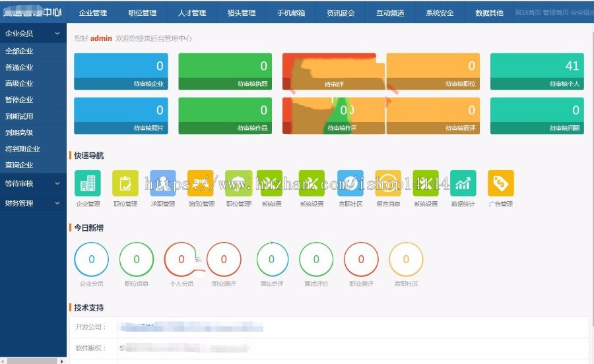This screenshot has height=364, width=594.
Task: Open the 企业管理 quick navigation icon
Action: point(88,183)
